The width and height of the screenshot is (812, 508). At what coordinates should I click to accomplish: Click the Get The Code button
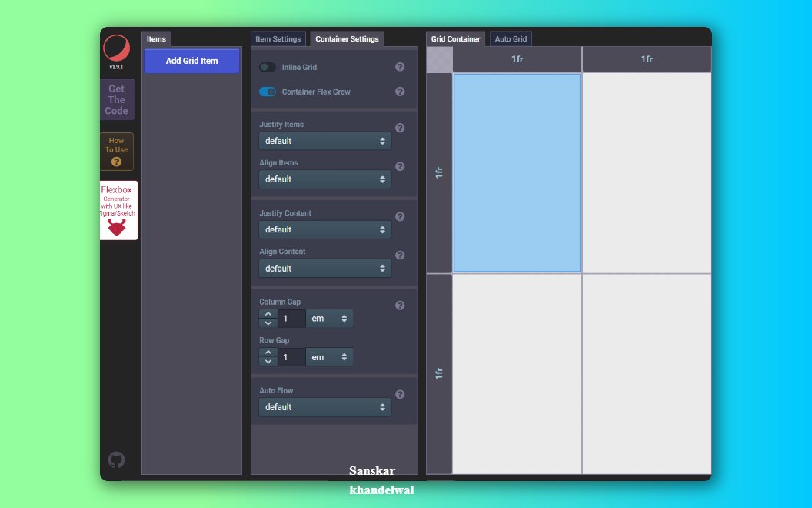tap(117, 99)
